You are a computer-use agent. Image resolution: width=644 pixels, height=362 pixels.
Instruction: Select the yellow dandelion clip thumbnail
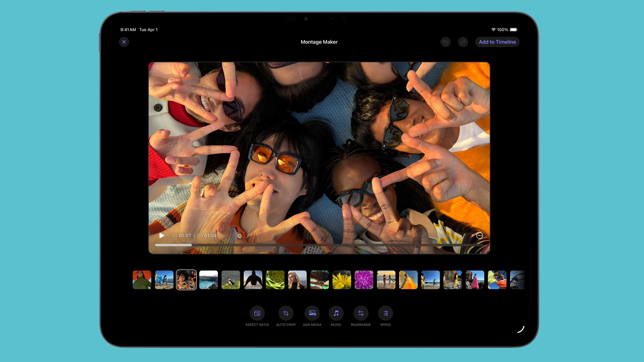click(x=342, y=280)
